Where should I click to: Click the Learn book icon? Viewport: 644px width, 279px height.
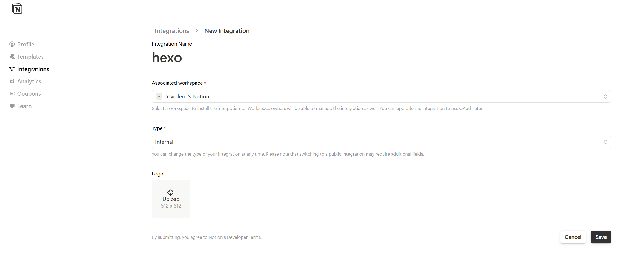coord(12,106)
